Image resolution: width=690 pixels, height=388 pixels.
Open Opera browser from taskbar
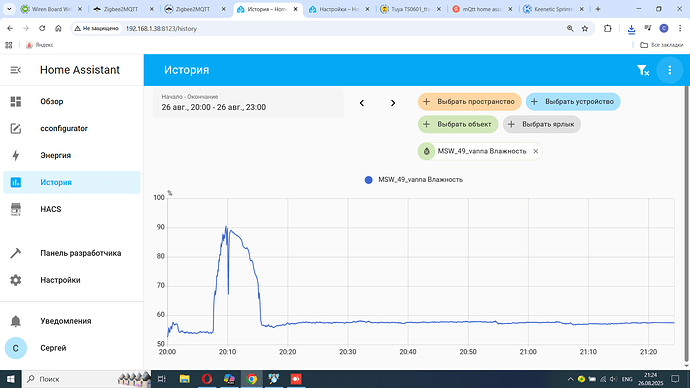pyautogui.click(x=207, y=379)
